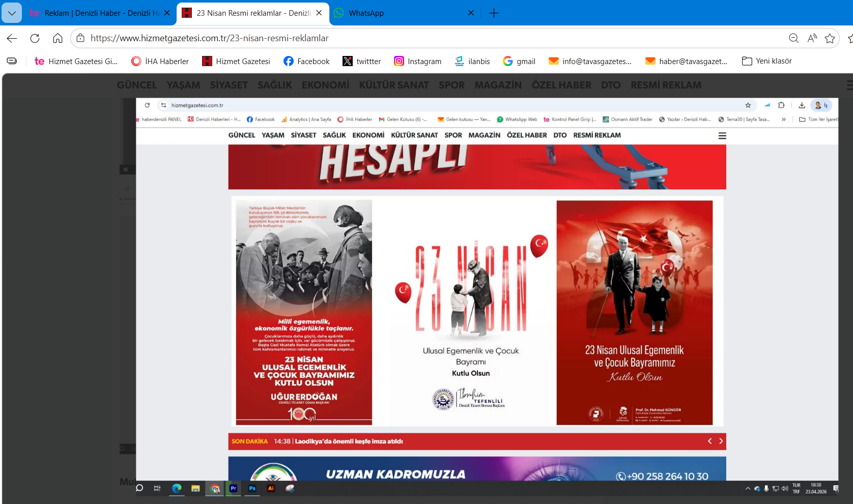Open Google Chrome from the taskbar
The height and width of the screenshot is (504, 853).
point(214,488)
